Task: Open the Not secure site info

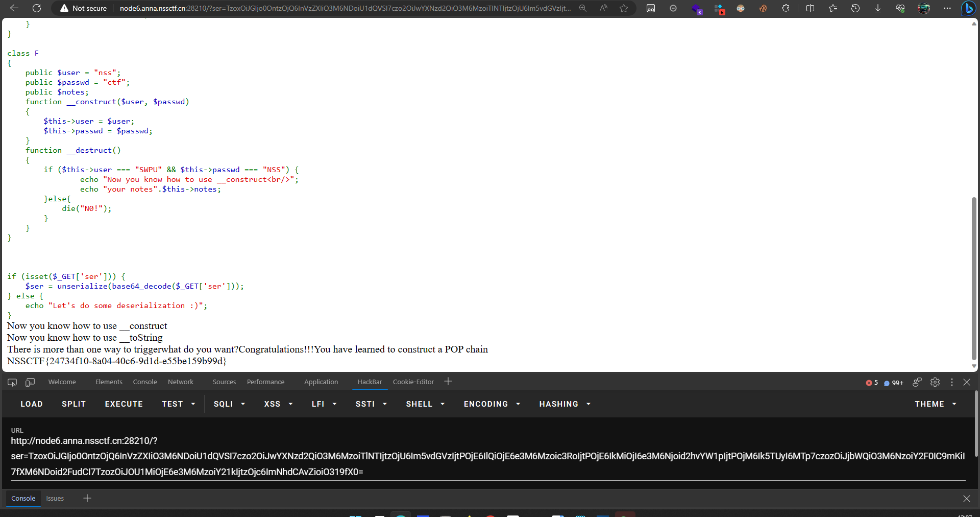Action: pos(83,8)
